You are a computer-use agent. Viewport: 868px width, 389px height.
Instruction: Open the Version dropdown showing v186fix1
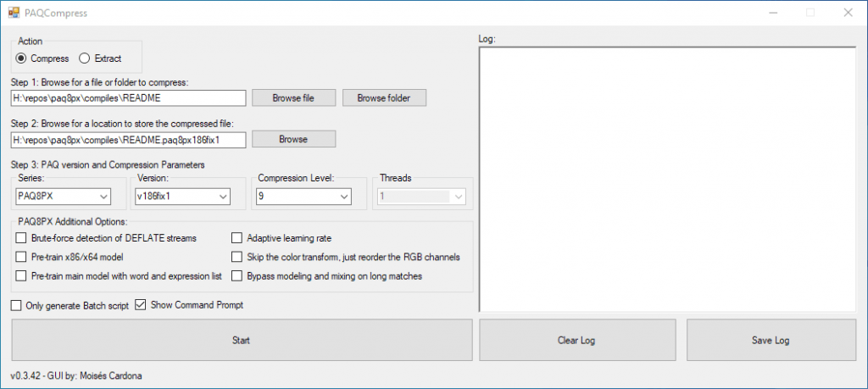pyautogui.click(x=183, y=197)
